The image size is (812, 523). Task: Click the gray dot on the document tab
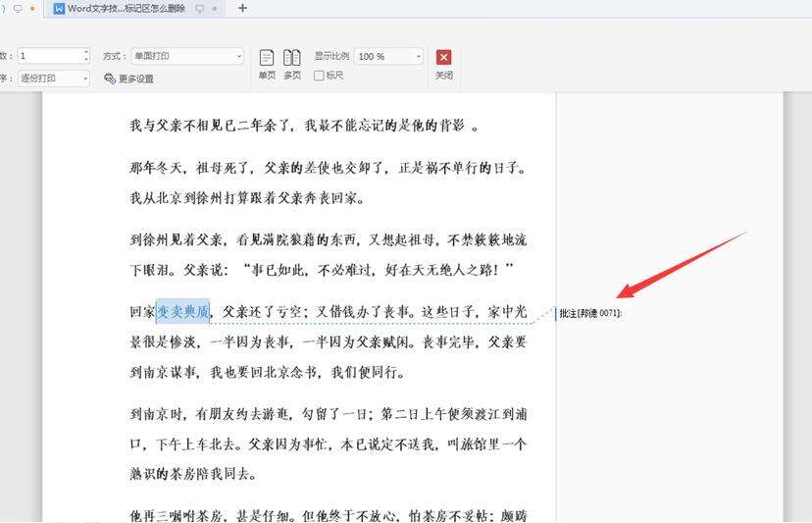[x=215, y=8]
